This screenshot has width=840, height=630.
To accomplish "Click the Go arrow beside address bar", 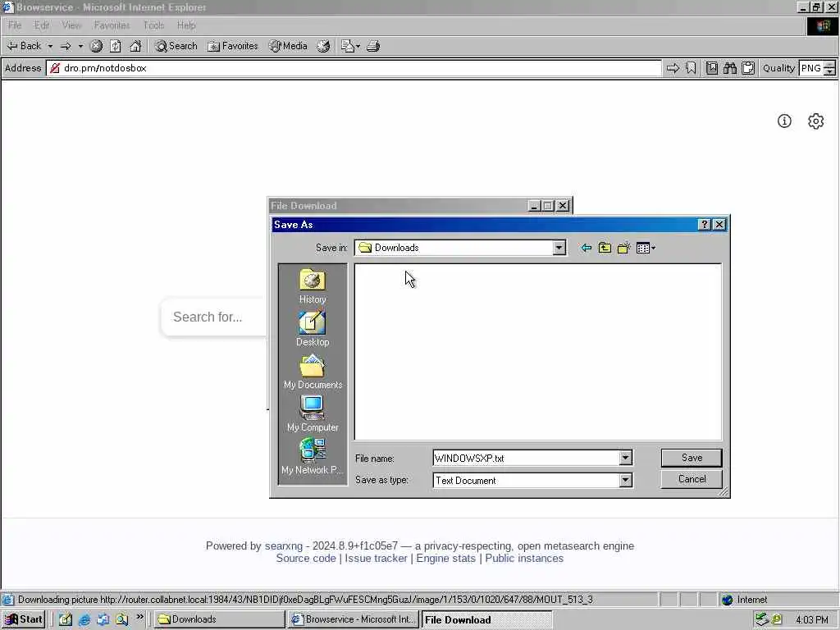I will [x=673, y=68].
